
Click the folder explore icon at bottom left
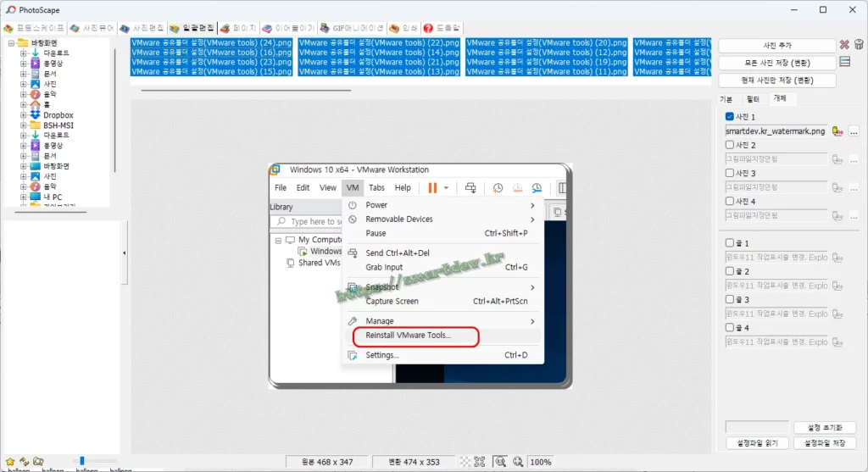[38, 461]
